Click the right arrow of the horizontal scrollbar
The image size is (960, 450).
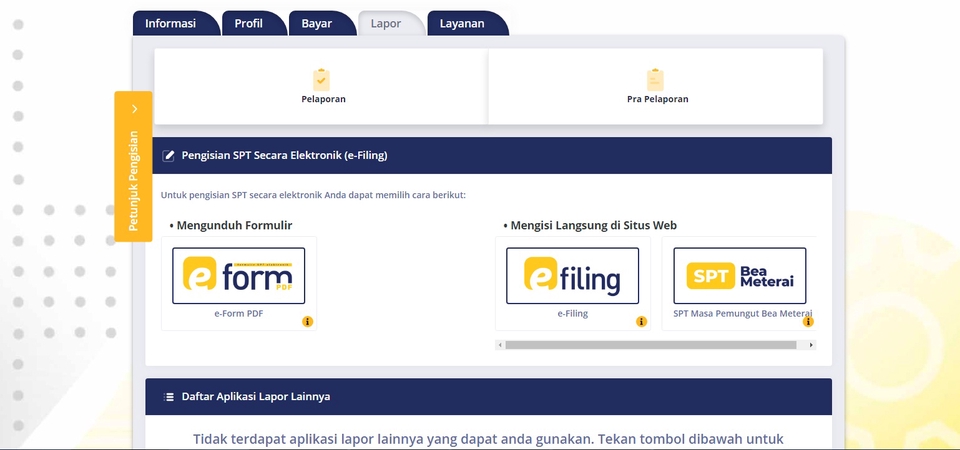click(x=811, y=345)
